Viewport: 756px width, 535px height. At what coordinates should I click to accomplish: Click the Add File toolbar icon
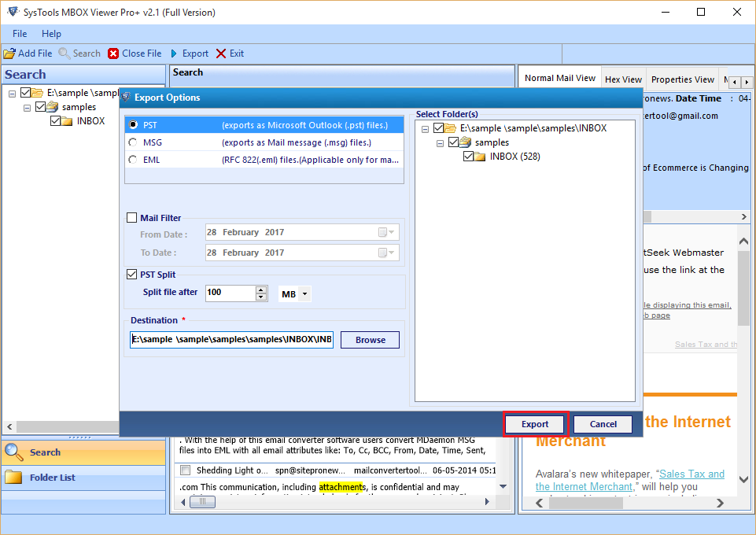(9, 53)
